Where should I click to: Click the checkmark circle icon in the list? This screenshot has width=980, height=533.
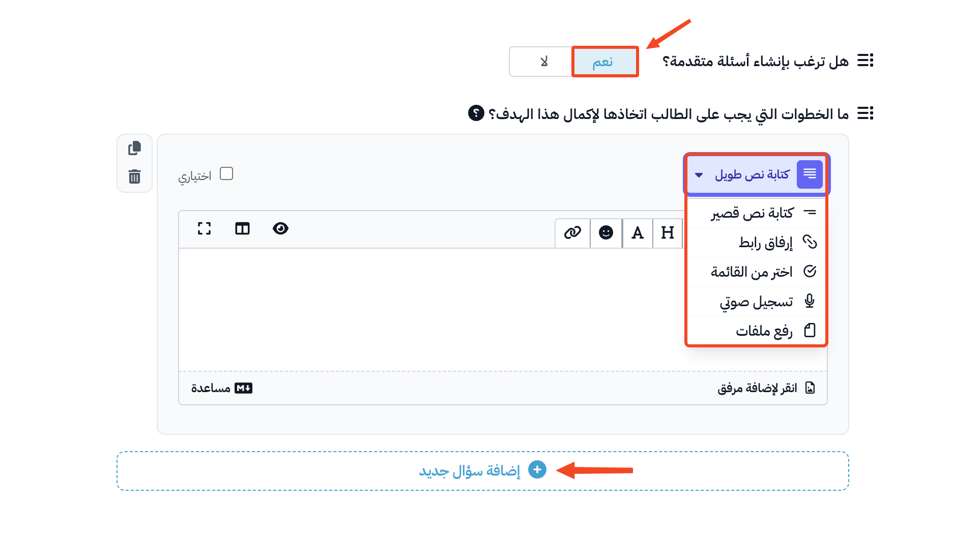click(x=810, y=271)
